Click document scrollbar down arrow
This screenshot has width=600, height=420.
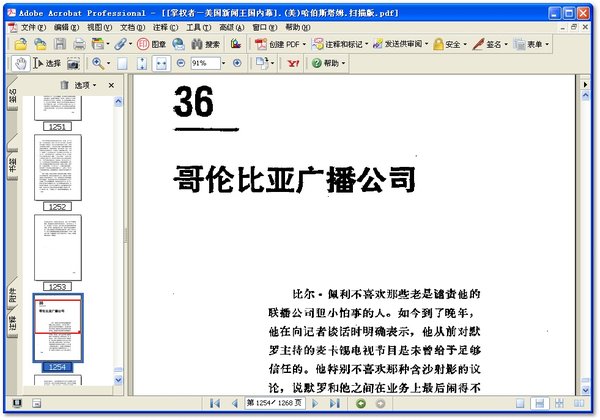[x=585, y=390]
